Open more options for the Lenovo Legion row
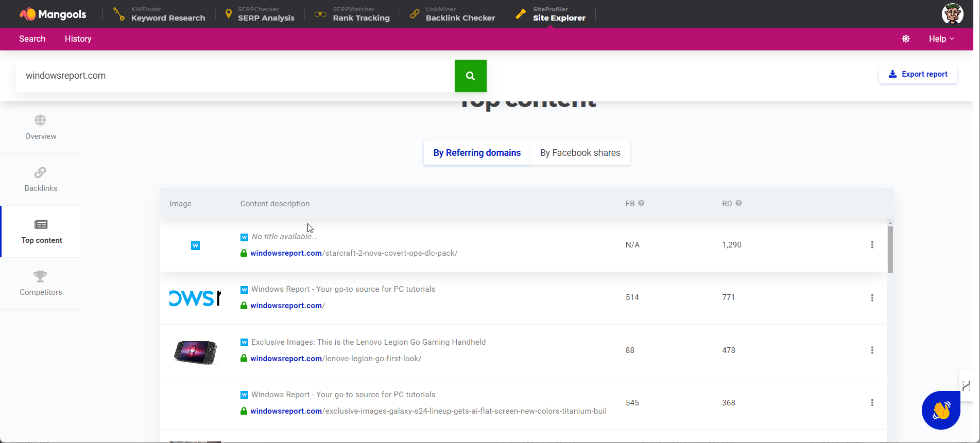Viewport: 980px width, 443px height. coord(872,350)
